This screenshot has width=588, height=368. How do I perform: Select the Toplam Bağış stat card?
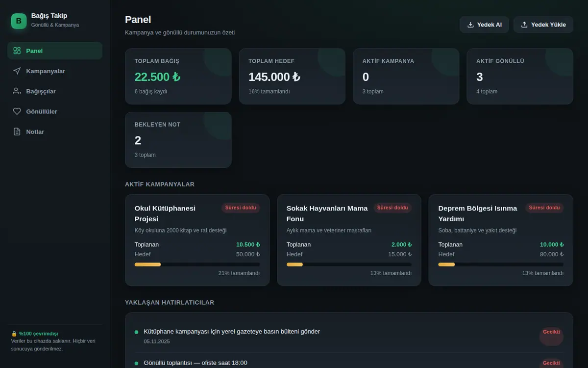click(178, 76)
